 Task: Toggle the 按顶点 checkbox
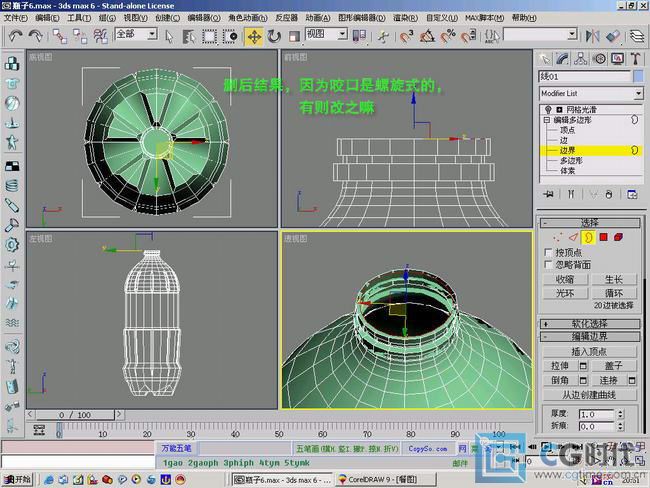coord(548,252)
